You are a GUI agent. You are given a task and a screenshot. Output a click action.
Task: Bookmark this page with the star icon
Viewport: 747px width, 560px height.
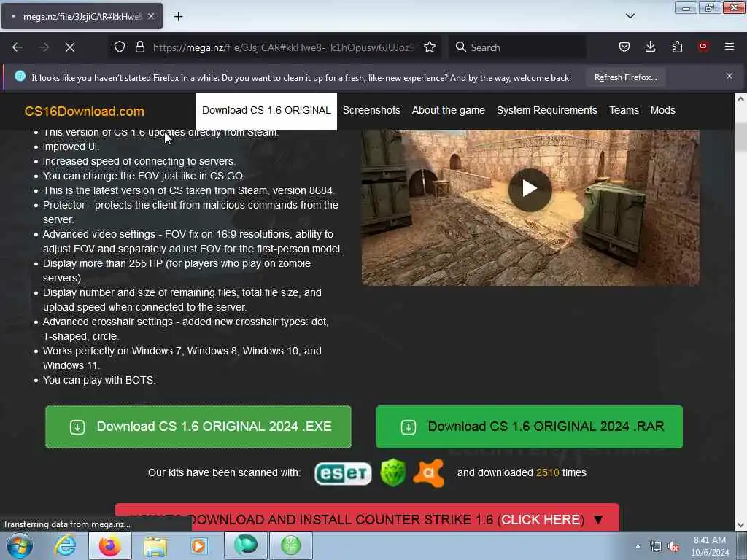[x=430, y=47]
